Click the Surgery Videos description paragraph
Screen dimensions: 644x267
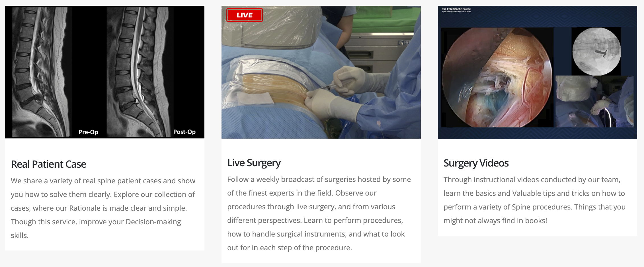pyautogui.click(x=534, y=200)
